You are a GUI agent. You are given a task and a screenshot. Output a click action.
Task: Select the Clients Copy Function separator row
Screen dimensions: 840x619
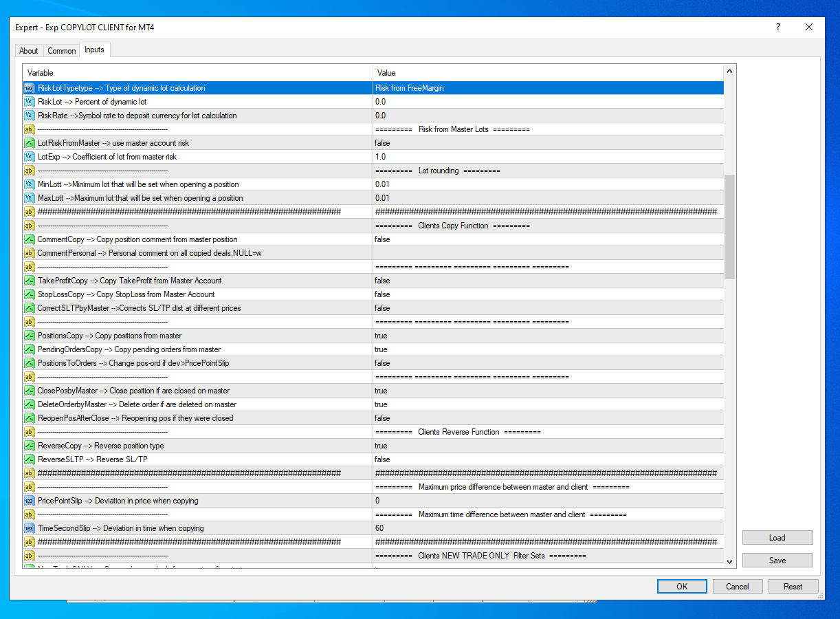click(x=373, y=226)
